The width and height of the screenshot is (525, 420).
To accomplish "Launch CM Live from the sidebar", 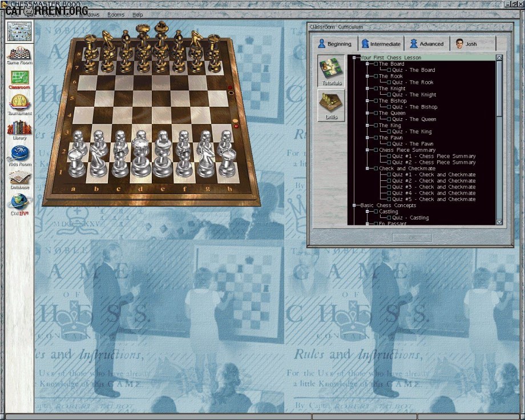I will [x=20, y=204].
